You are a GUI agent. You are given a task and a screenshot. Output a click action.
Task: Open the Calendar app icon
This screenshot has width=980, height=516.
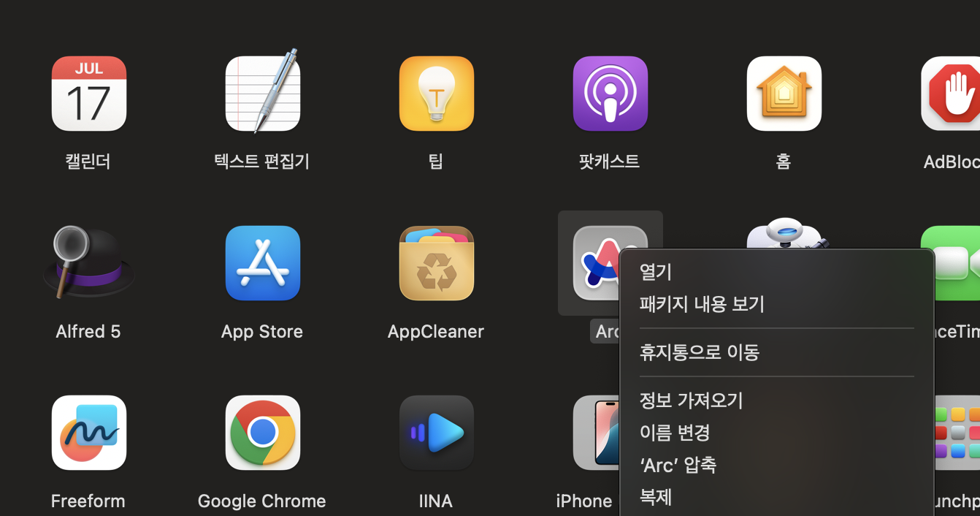89,94
